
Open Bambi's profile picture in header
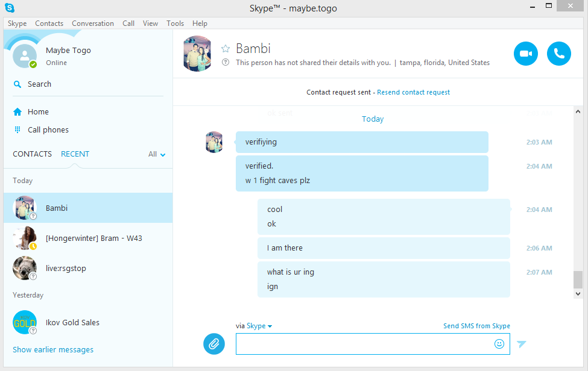197,54
